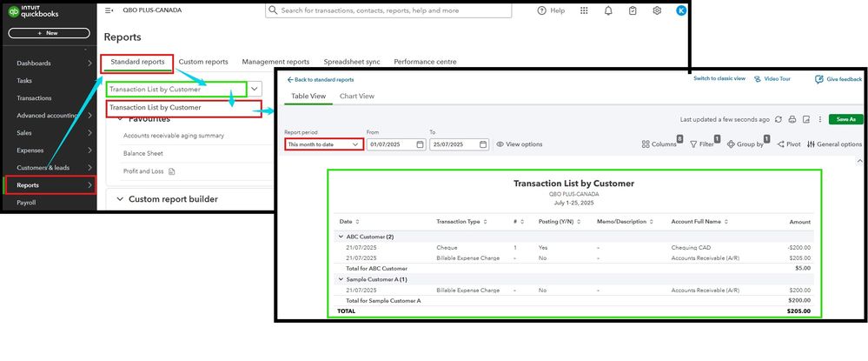Select Transaction List by Customer suggestion result
Screen dimensions: 868x361
tap(183, 108)
